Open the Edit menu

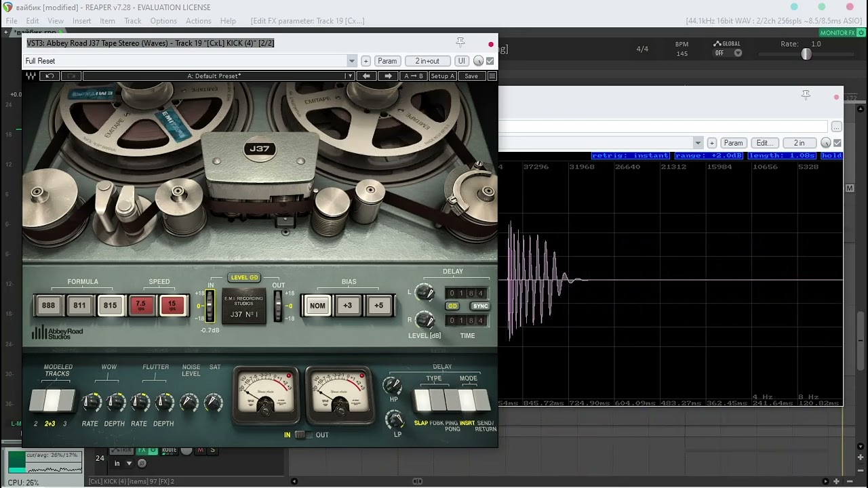[32, 21]
